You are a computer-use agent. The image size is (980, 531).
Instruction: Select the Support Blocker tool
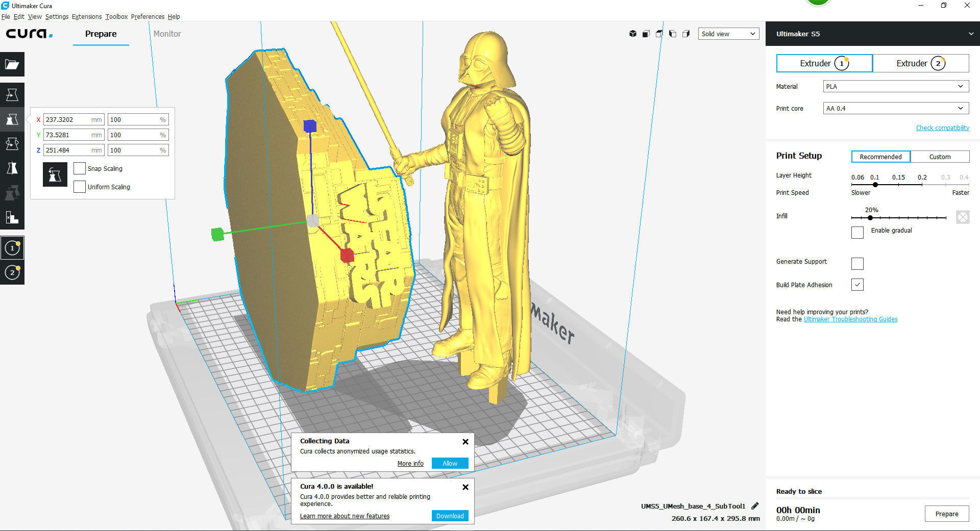coord(12,217)
